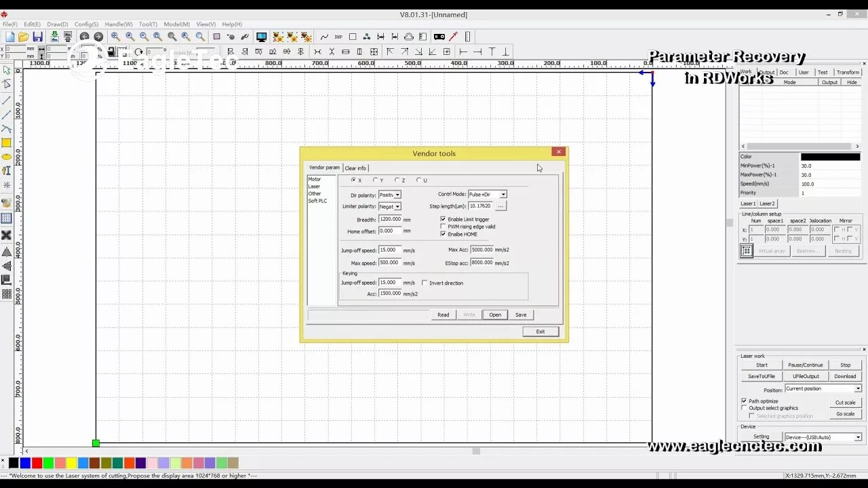Image resolution: width=868 pixels, height=488 pixels.
Task: Switch to the Clear info tab
Action: coord(355,168)
